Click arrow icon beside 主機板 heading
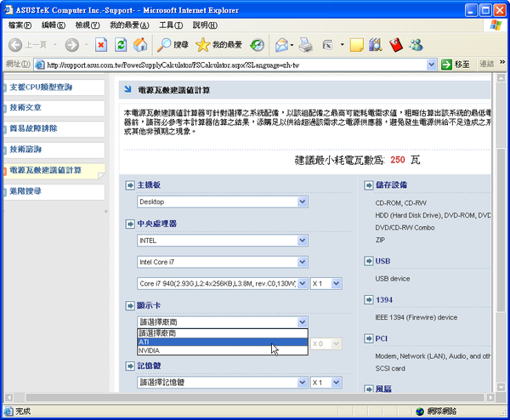Screen dimensions: 510x420 tap(130, 185)
